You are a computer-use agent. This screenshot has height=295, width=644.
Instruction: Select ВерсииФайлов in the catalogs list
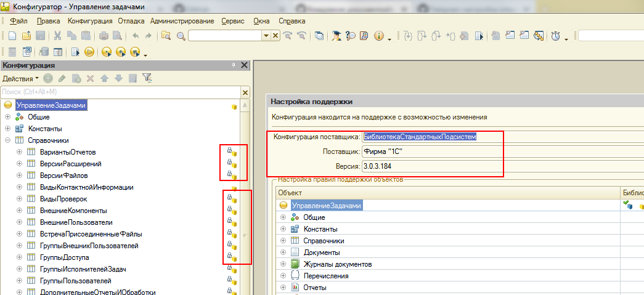coord(63,175)
